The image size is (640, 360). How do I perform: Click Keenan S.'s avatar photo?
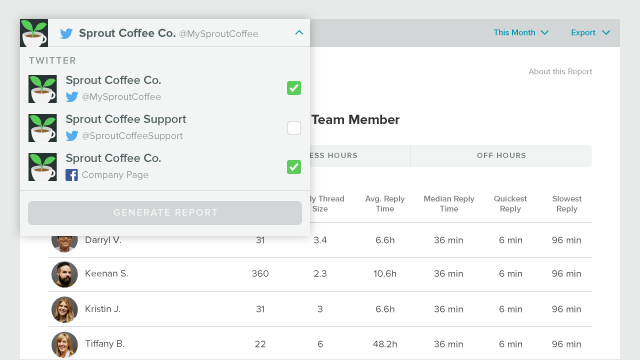(64, 274)
